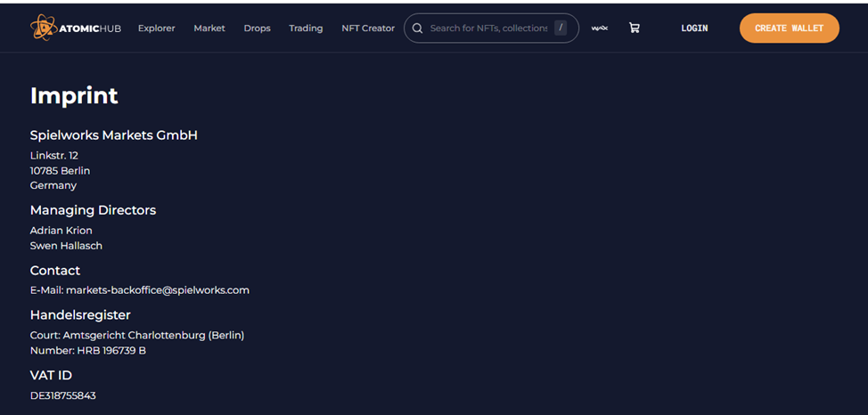Click the slash shortcut badge in search
This screenshot has height=415, width=868.
561,28
